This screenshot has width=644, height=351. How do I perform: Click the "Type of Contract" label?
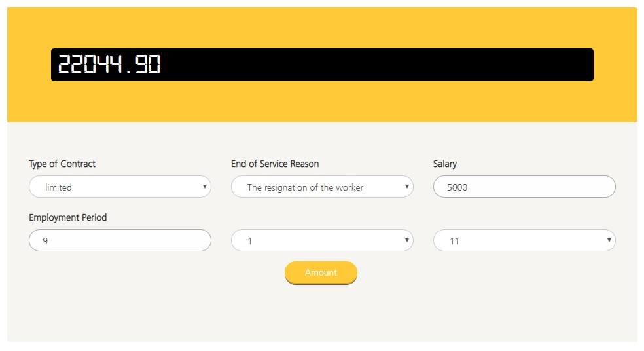(62, 164)
